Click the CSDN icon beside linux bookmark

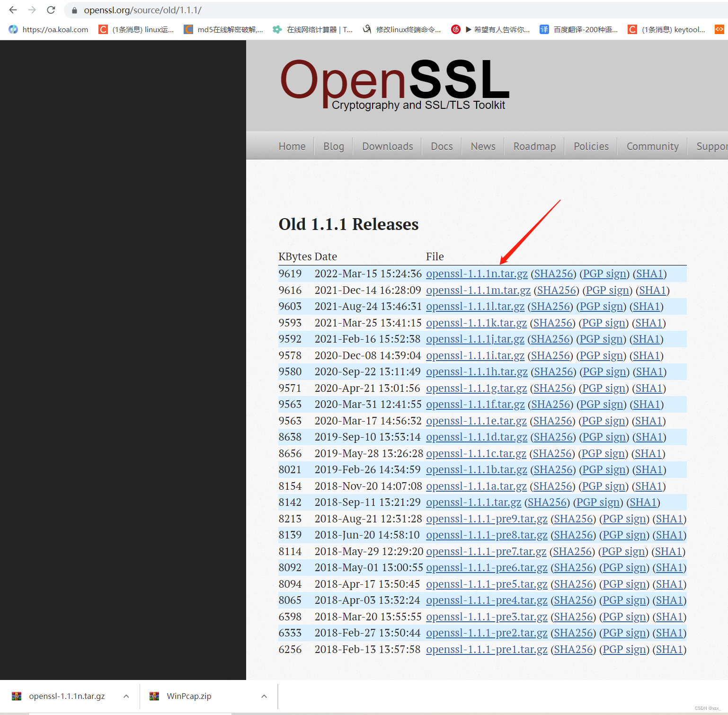pyautogui.click(x=103, y=29)
